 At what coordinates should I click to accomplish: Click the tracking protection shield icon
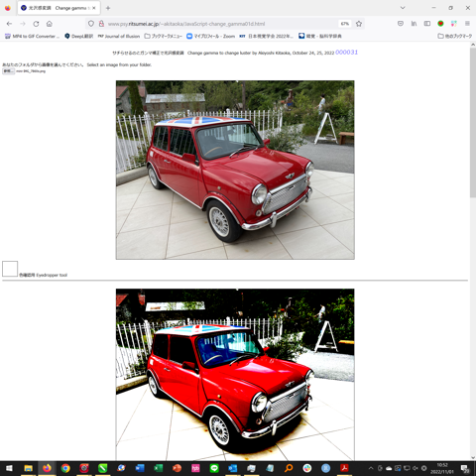[91, 24]
